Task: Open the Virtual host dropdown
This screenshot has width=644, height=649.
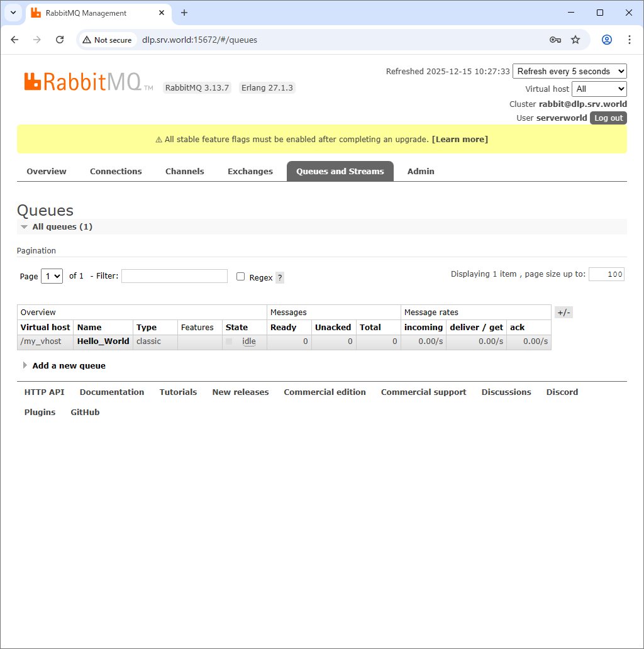Action: coord(599,89)
